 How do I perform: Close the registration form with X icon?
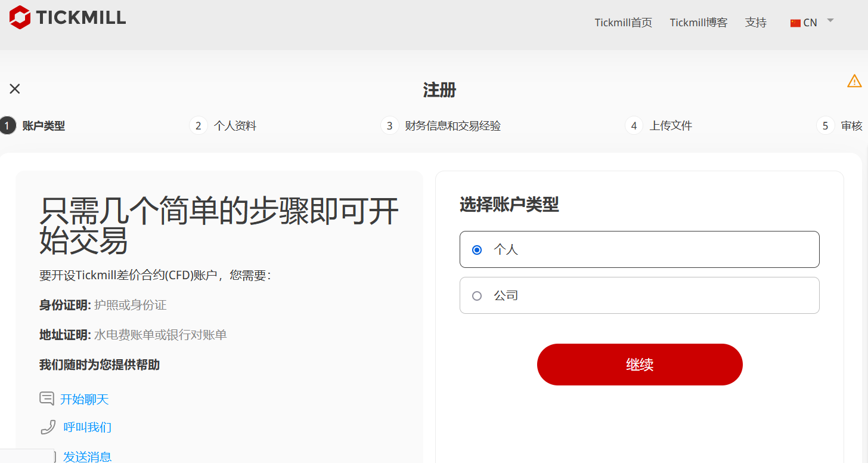coord(15,89)
